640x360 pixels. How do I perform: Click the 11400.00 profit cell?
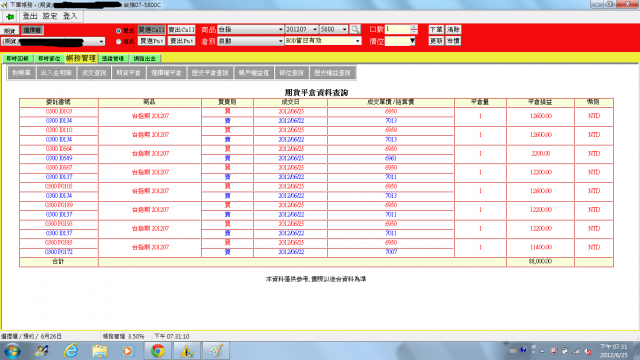point(540,247)
